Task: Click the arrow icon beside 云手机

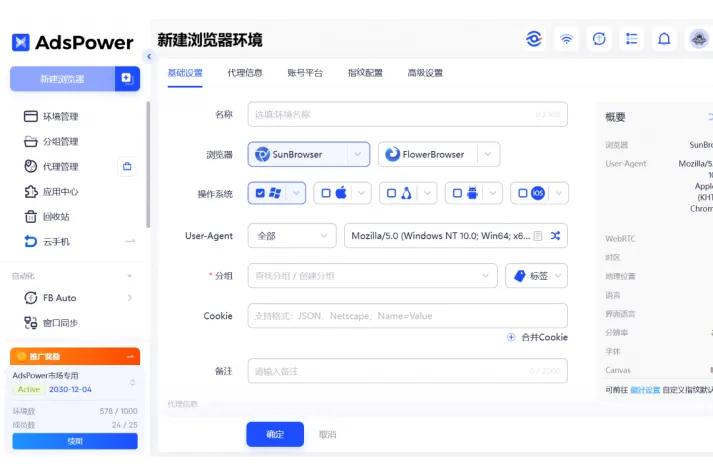Action: 130,241
